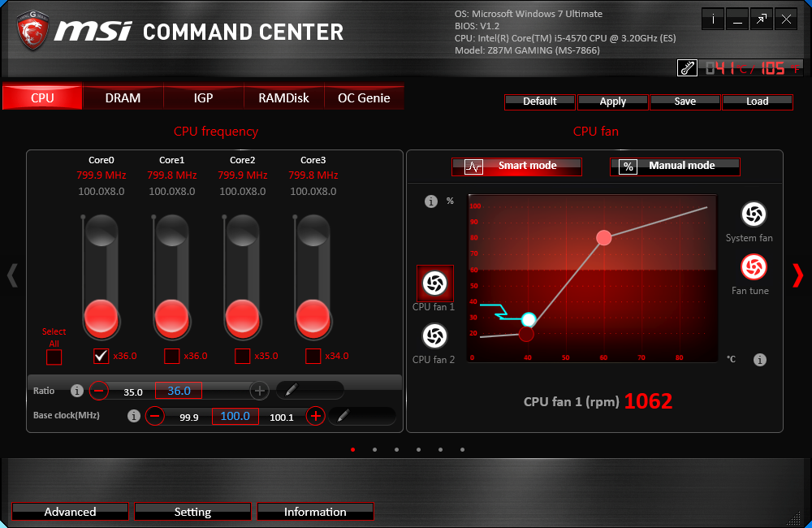Go to next page with right arrow

(798, 275)
